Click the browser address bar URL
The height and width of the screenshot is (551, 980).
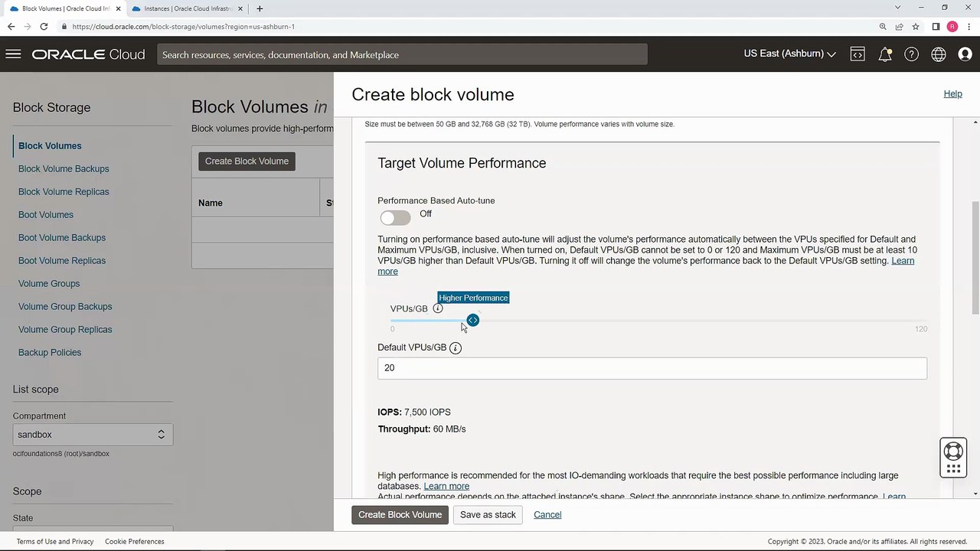(x=184, y=26)
